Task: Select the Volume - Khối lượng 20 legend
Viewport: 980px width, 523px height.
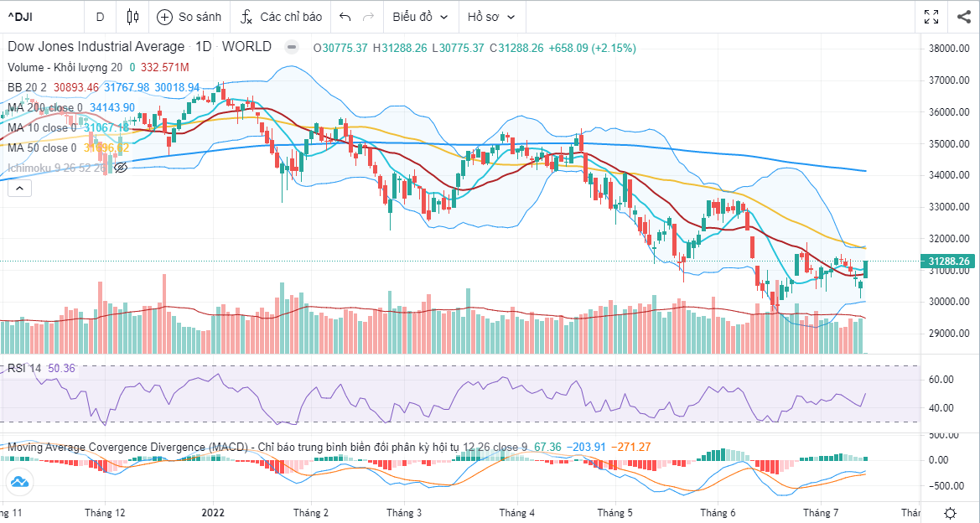Action: tap(65, 68)
